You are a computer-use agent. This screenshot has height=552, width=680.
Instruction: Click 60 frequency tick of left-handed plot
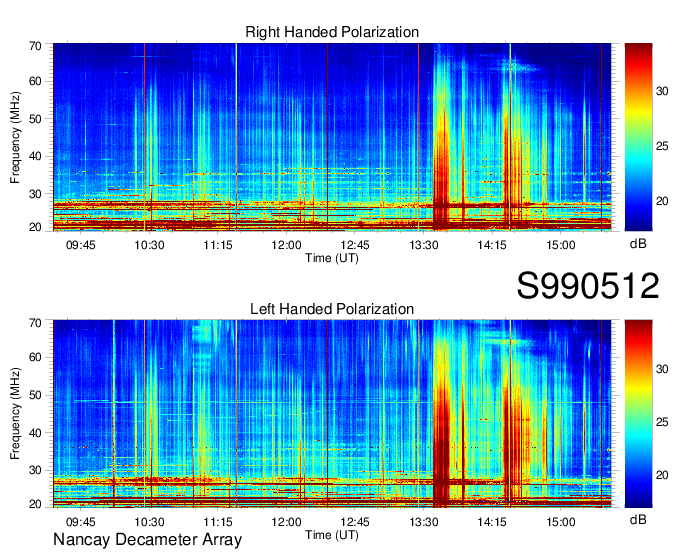(x=35, y=357)
